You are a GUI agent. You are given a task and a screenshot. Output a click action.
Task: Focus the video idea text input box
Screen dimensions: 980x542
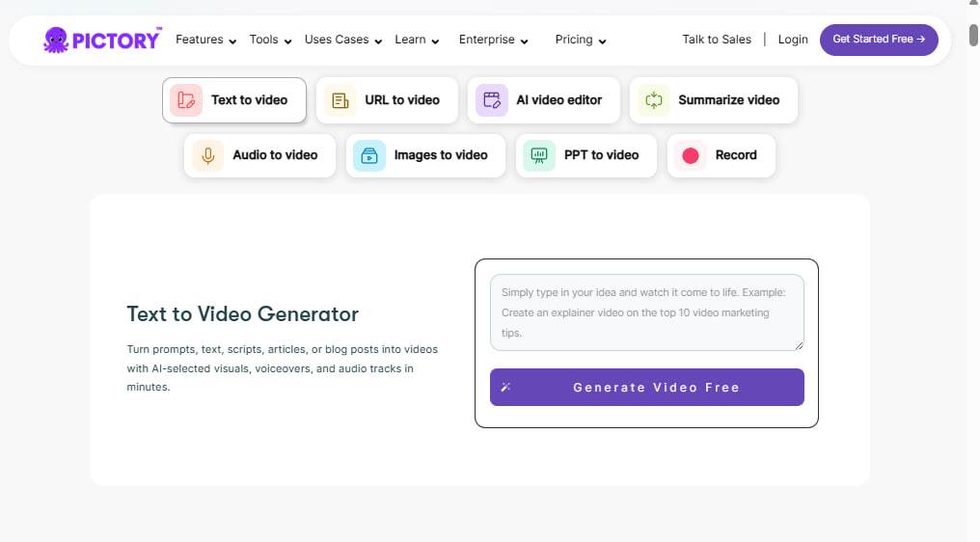646,312
